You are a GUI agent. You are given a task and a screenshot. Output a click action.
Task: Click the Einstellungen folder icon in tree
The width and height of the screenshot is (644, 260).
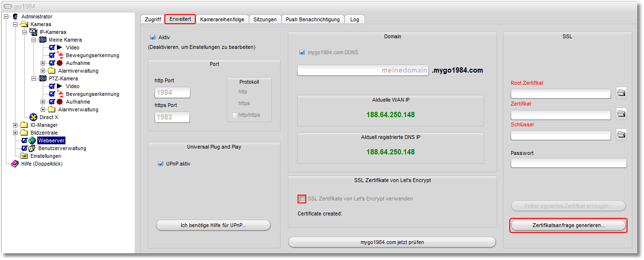pos(24,156)
